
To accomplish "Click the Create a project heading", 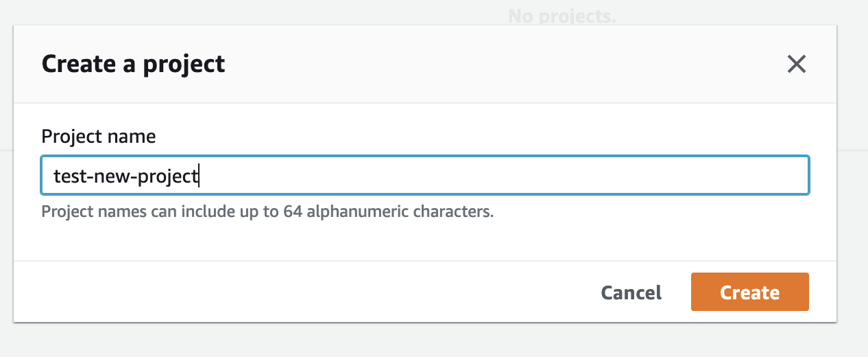I will [x=134, y=64].
